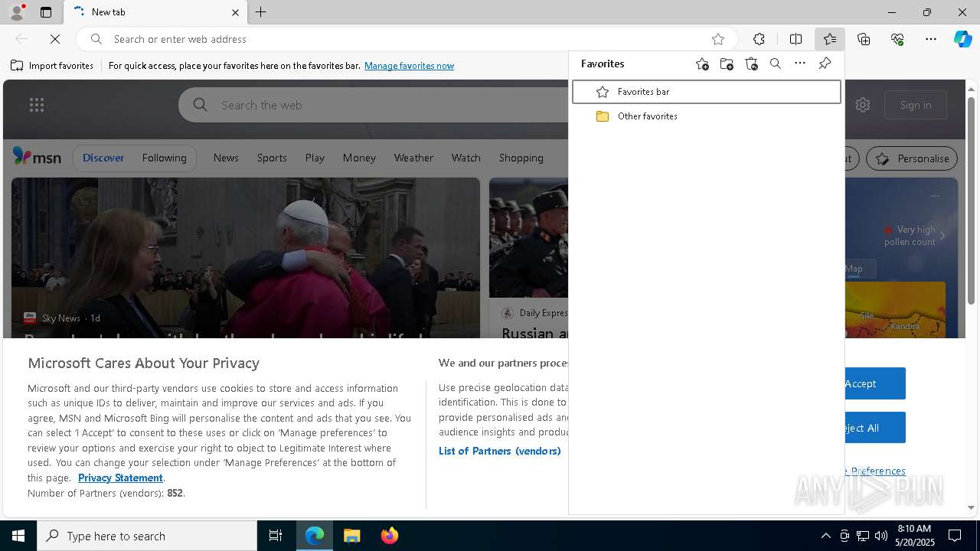Open the Windows Start menu
The width and height of the screenshot is (980, 551).
pyautogui.click(x=18, y=536)
